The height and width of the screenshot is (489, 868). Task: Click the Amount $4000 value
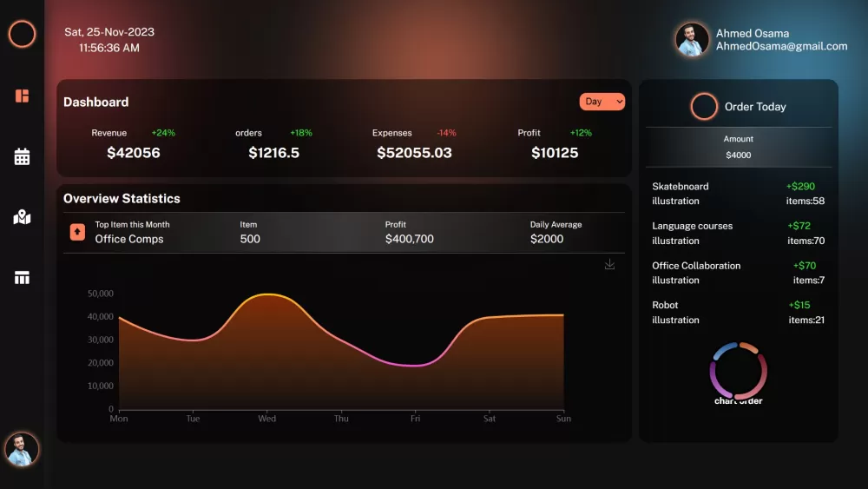pos(739,155)
